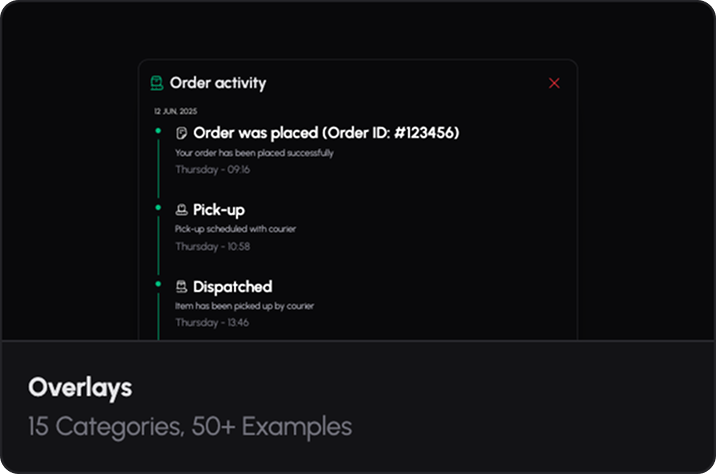Screen dimensions: 716x474
Task: Close the Order activity panel
Action: [554, 83]
